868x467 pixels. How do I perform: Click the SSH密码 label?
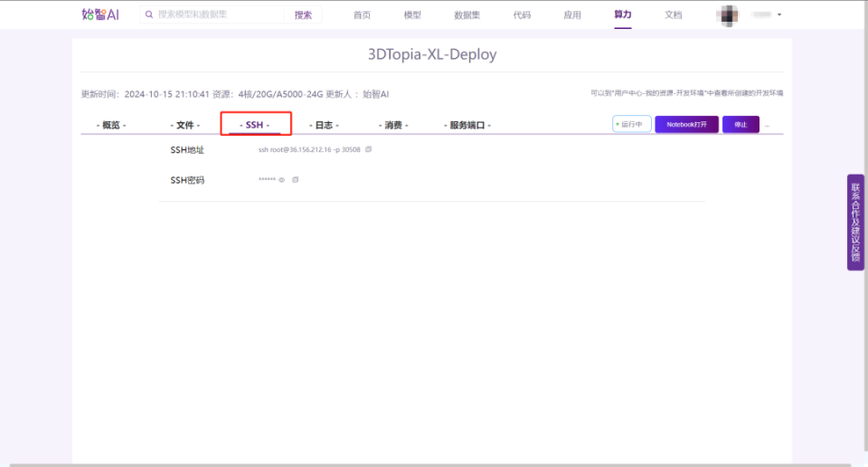tap(187, 180)
